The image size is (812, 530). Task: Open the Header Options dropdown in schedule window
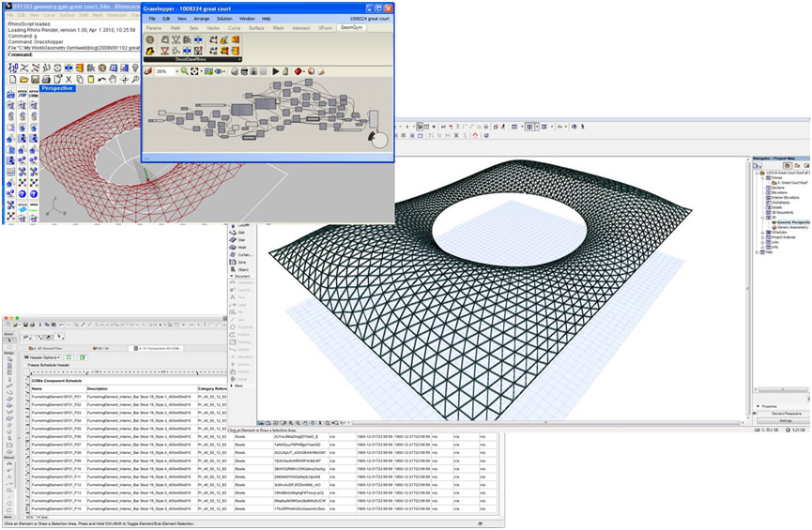click(x=42, y=357)
